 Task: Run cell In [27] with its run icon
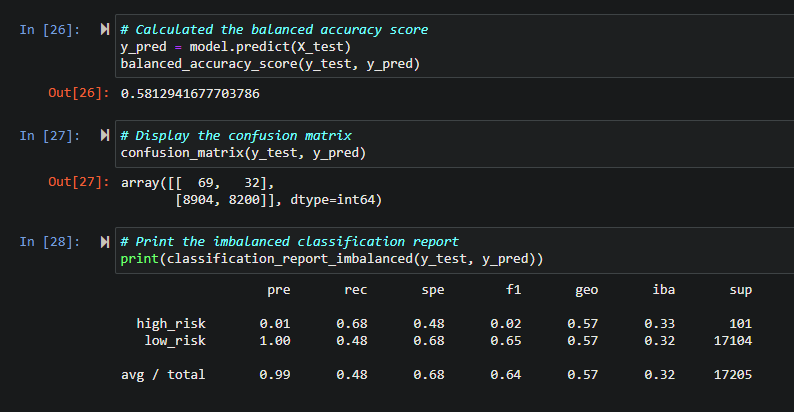pyautogui.click(x=105, y=135)
